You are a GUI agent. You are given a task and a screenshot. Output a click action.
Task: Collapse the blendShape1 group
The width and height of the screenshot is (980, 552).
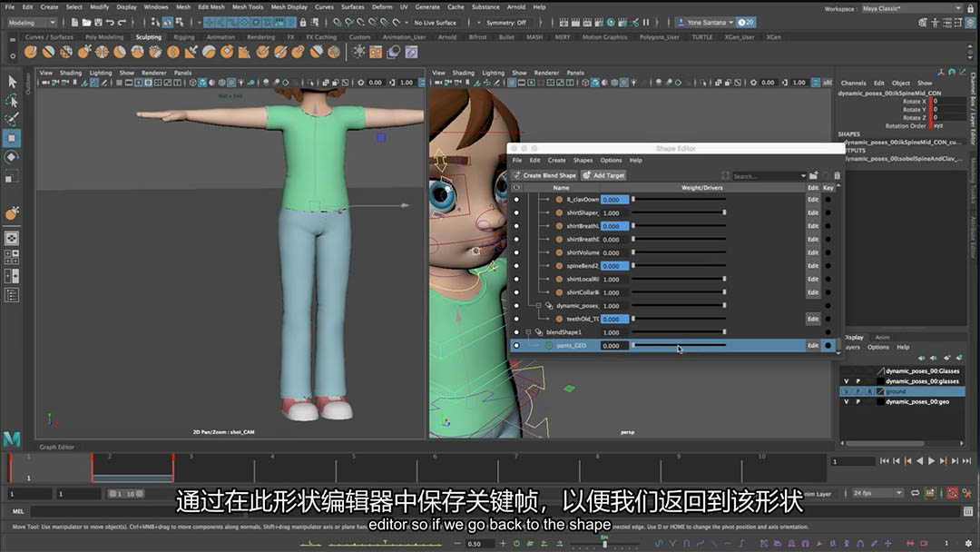(x=529, y=332)
